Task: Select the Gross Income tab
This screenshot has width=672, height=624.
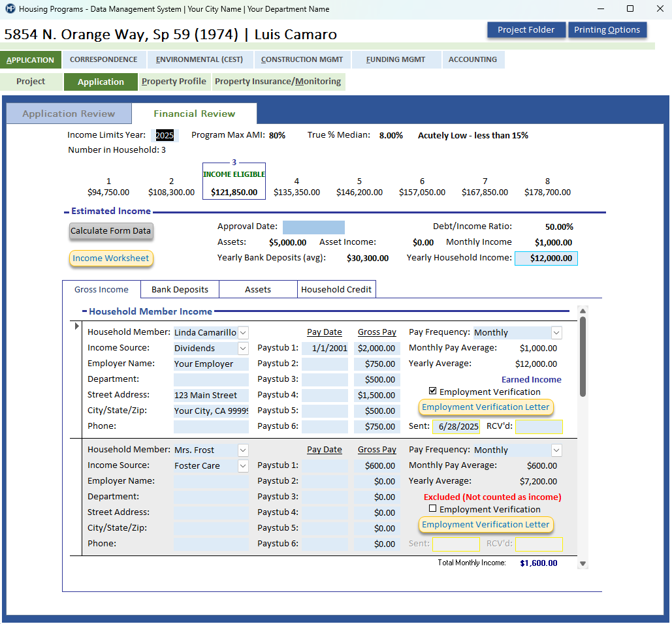Action: (x=102, y=290)
